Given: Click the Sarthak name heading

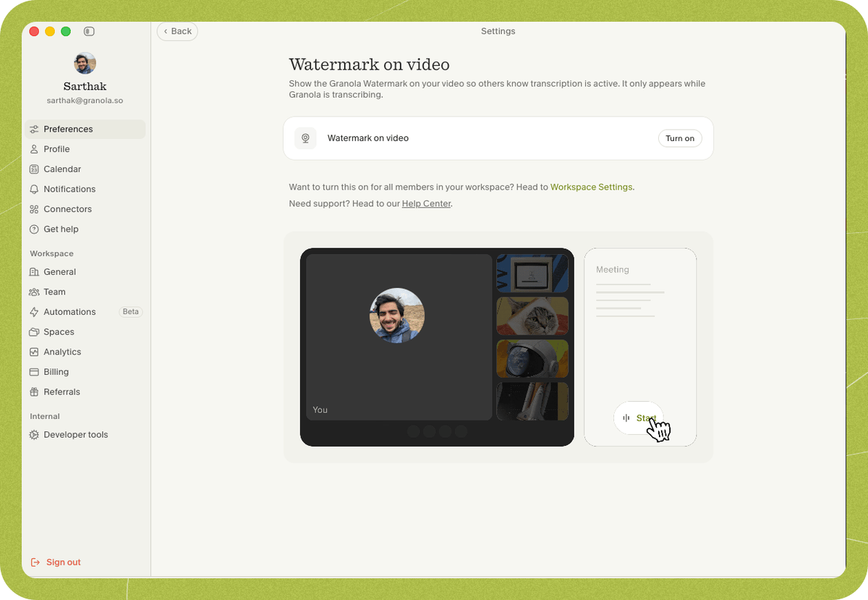Looking at the screenshot, I should pos(85,87).
